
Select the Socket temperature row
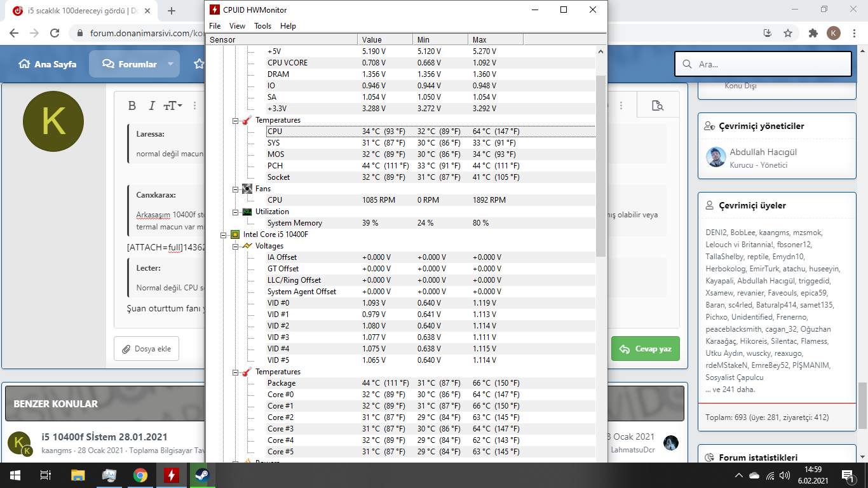[x=431, y=177]
